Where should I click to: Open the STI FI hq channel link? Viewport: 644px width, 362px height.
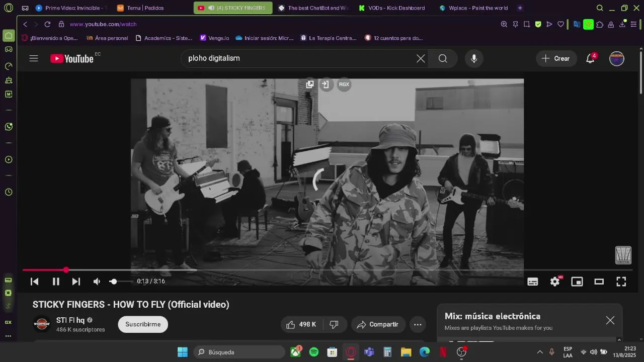click(70, 320)
